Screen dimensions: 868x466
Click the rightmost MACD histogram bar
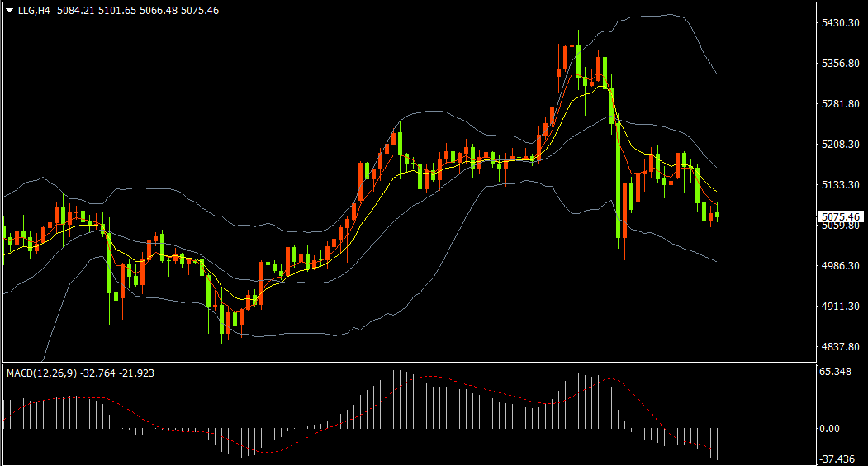click(718, 444)
